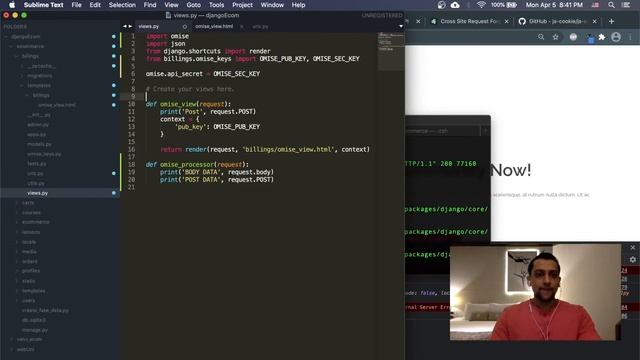Open the Chrome profile avatar
640x360 pixels.
616,37
